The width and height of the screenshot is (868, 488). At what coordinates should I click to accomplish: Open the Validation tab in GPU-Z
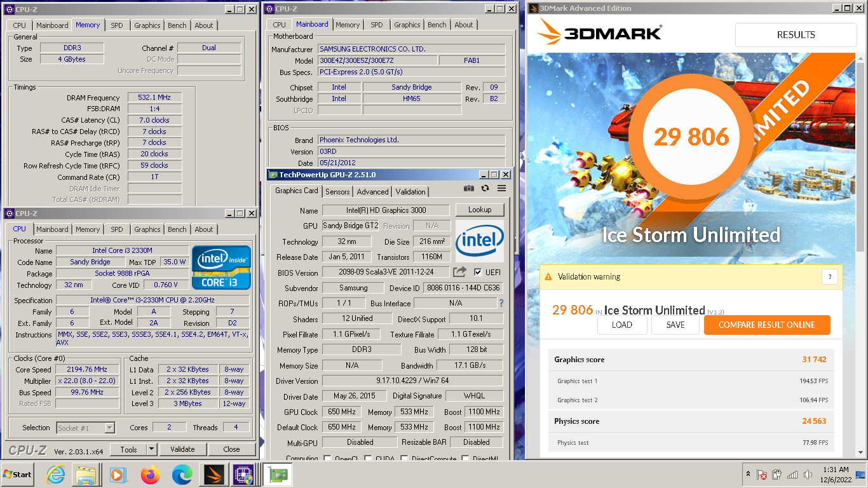(x=410, y=191)
